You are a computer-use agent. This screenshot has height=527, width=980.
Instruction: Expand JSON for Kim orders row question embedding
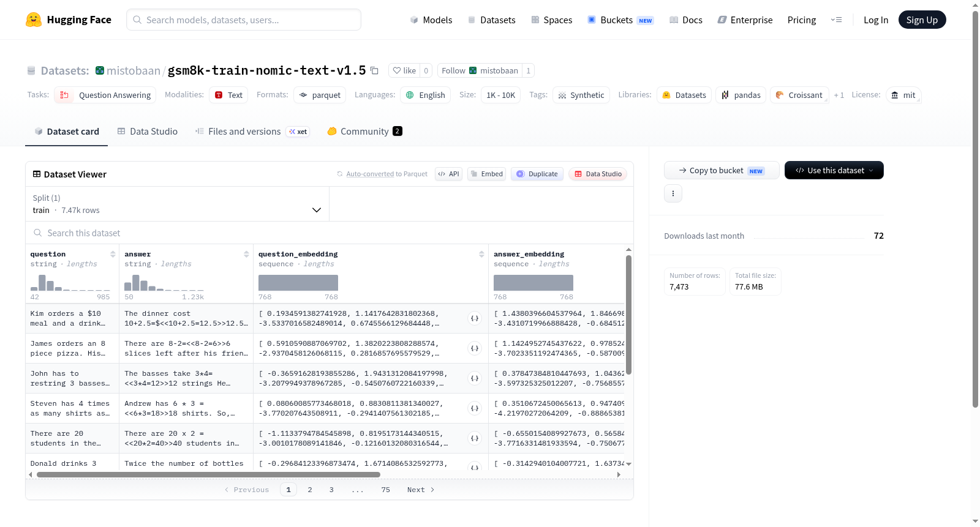click(x=475, y=318)
